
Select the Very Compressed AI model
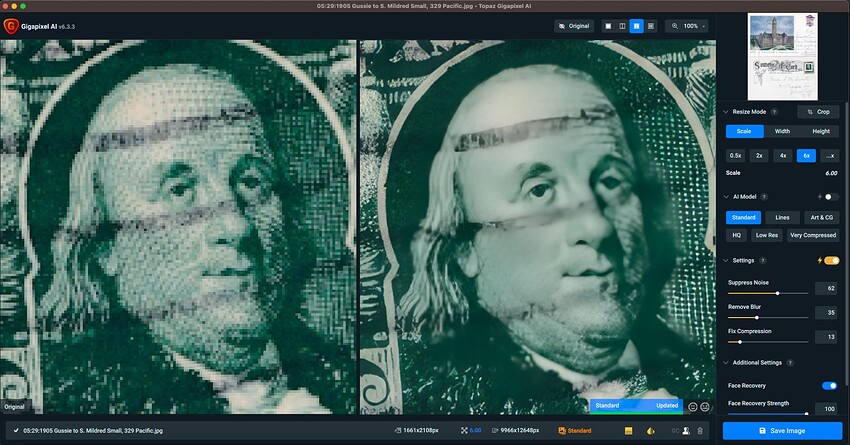point(813,235)
